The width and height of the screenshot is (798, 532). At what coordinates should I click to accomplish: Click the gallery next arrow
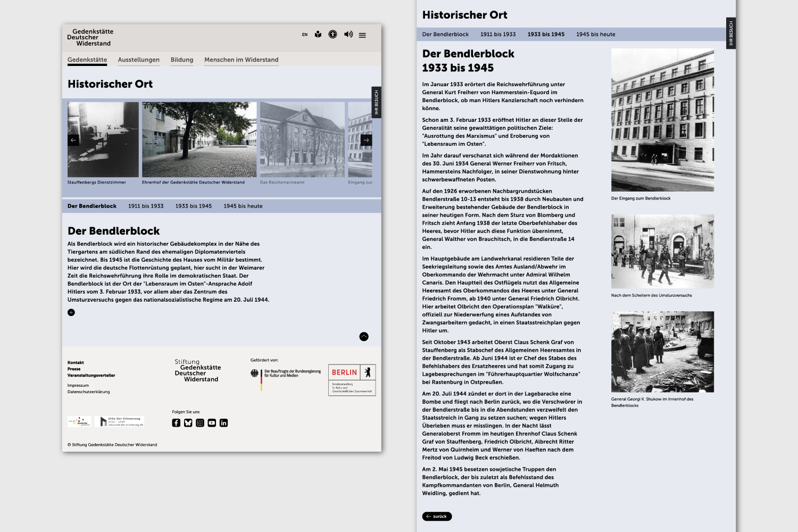pyautogui.click(x=366, y=140)
